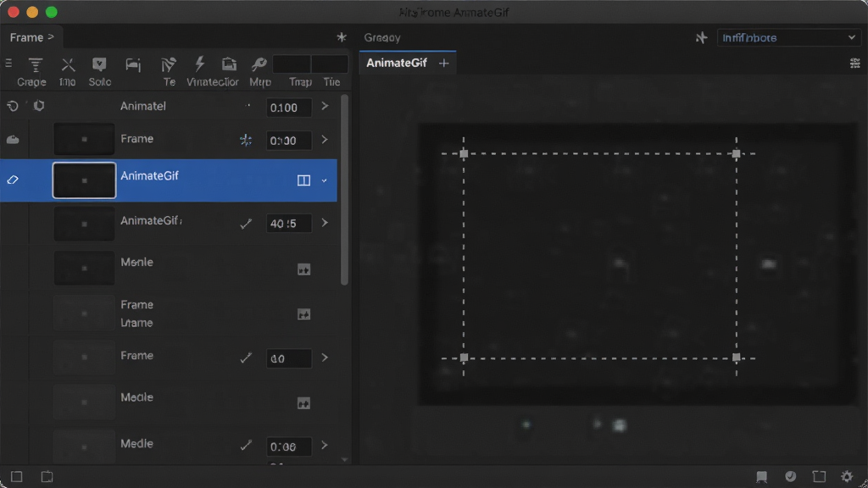Click the flag button in the bottom bar
The height and width of the screenshot is (488, 868).
[762, 476]
